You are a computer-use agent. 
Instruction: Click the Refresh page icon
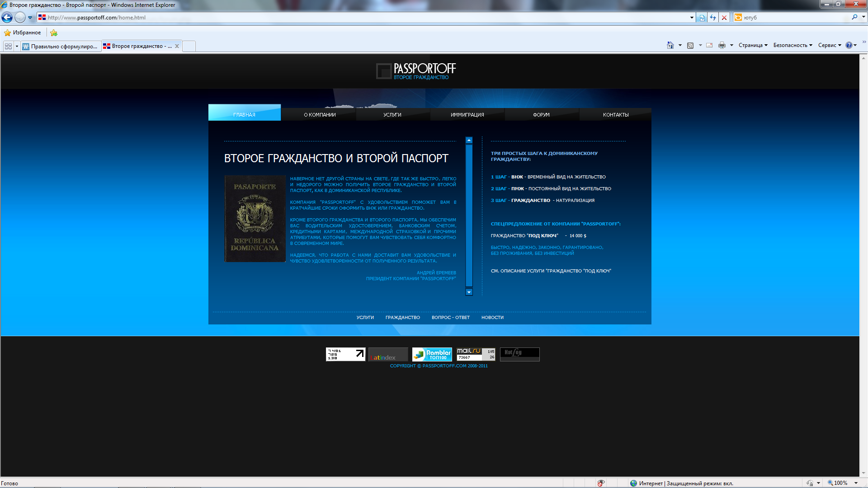[713, 18]
